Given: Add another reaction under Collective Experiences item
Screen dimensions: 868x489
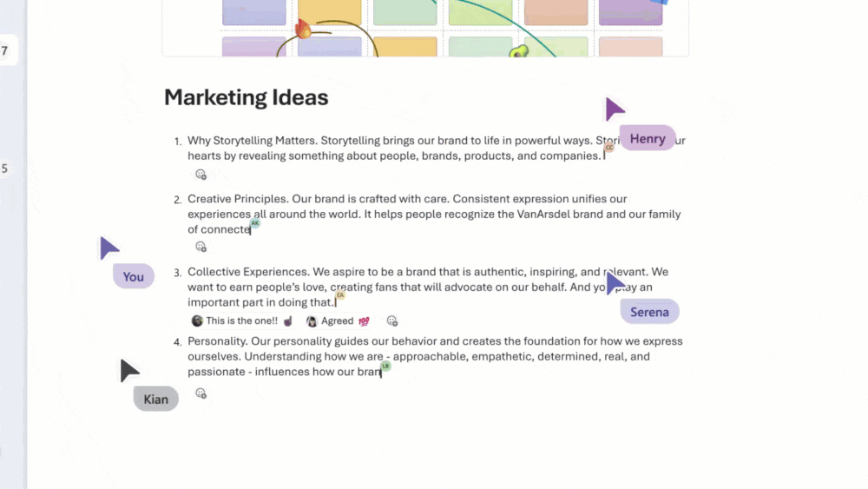Looking at the screenshot, I should click(x=392, y=321).
